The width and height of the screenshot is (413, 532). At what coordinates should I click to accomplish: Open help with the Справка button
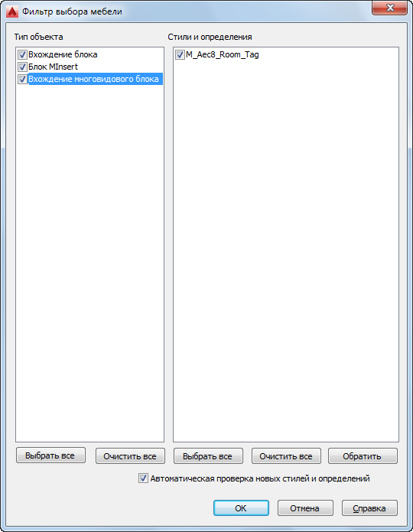click(369, 508)
